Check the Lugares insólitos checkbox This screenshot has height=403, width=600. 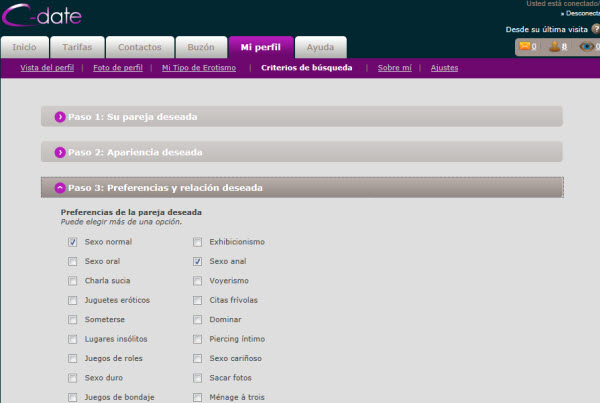pyautogui.click(x=72, y=339)
